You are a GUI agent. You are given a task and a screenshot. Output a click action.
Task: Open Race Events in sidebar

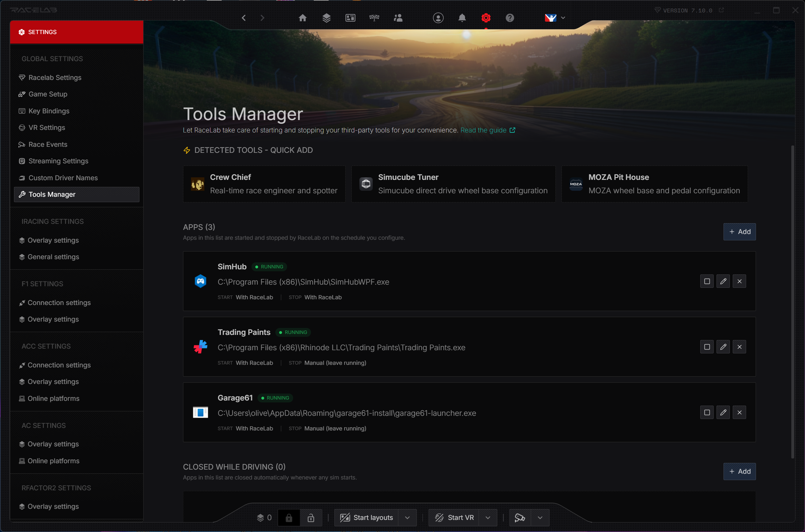click(77, 144)
